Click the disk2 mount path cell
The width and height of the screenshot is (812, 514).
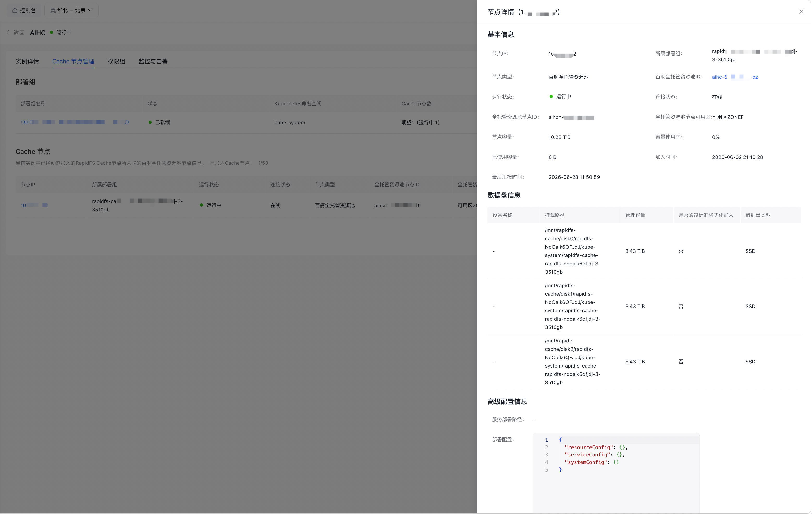point(573,362)
